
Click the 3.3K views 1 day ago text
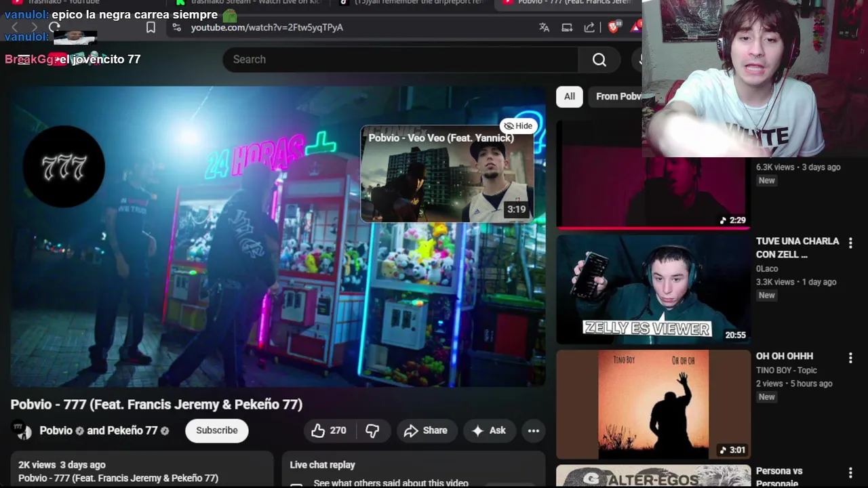click(x=796, y=282)
